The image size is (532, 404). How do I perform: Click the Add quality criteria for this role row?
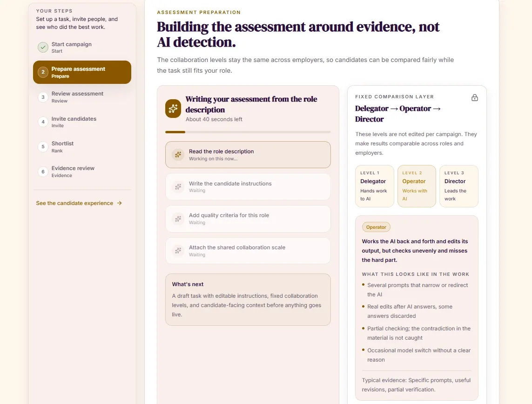248,219
